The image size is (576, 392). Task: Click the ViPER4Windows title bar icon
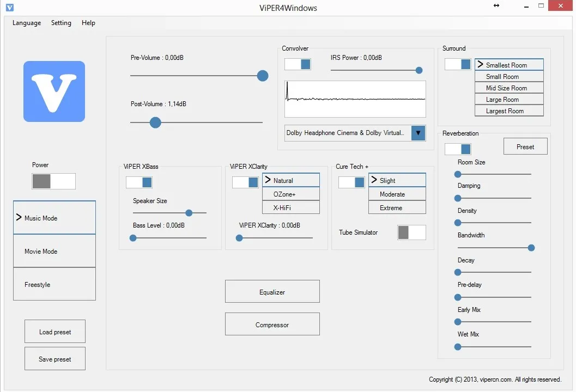tap(9, 8)
